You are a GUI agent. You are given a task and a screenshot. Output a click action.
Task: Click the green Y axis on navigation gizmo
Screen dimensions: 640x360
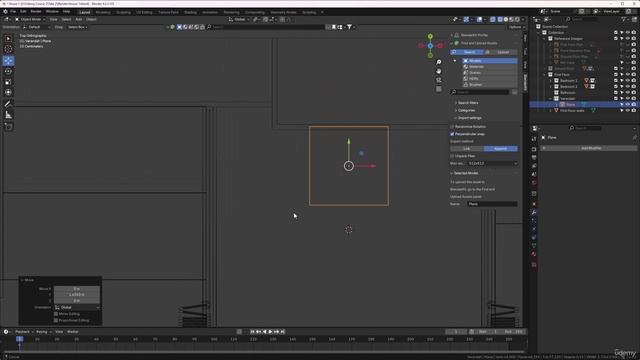click(430, 36)
